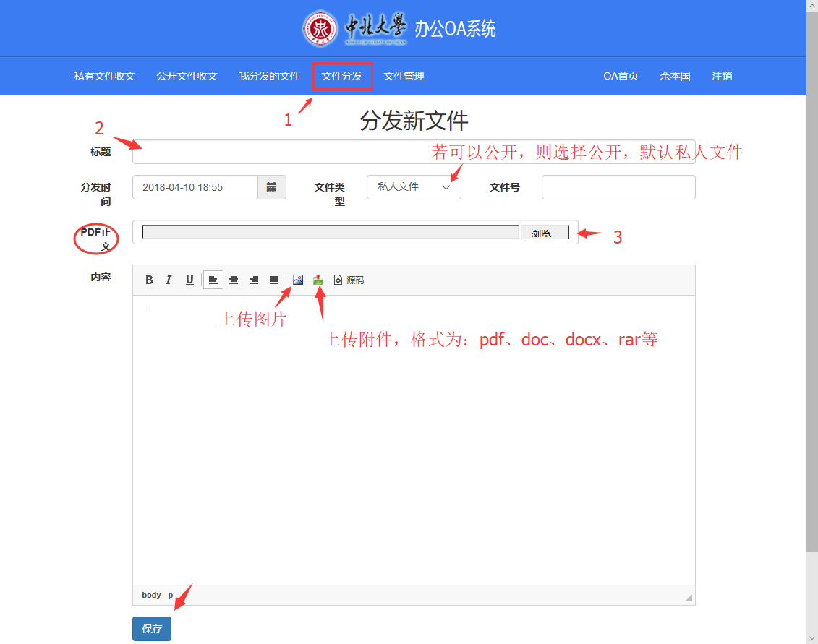Open the calendar date picker
The image size is (818, 644).
pyautogui.click(x=272, y=187)
